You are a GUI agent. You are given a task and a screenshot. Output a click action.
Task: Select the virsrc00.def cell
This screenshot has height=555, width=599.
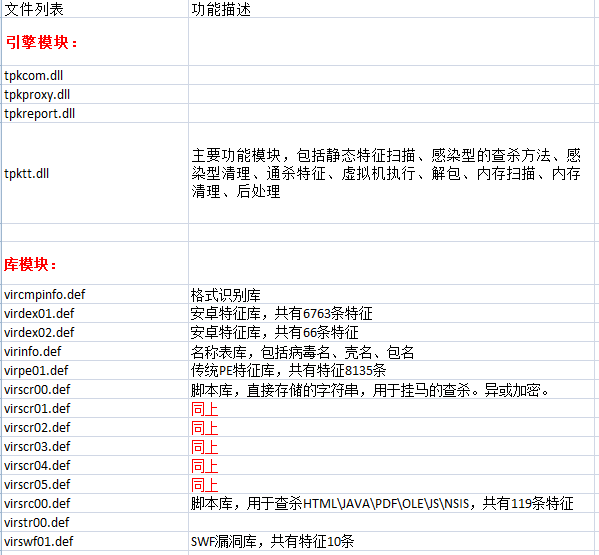tap(95, 503)
